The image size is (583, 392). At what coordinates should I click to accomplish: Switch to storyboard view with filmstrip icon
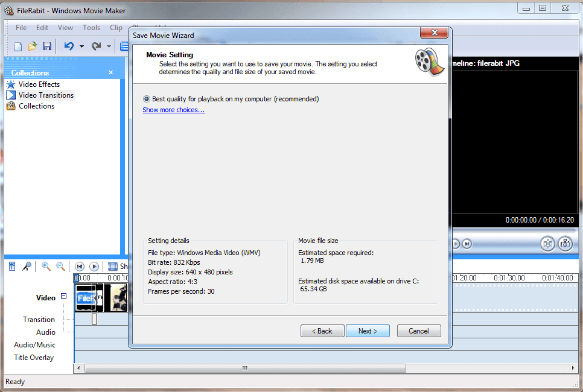[x=113, y=267]
